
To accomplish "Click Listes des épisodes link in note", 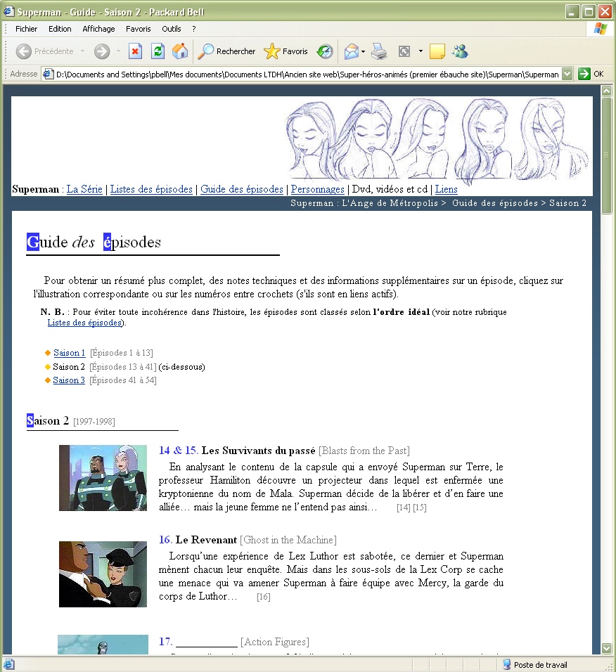I will pyautogui.click(x=84, y=323).
